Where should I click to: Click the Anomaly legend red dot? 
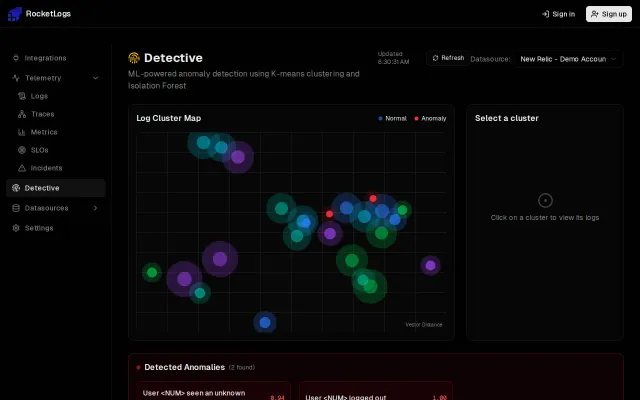click(x=416, y=118)
